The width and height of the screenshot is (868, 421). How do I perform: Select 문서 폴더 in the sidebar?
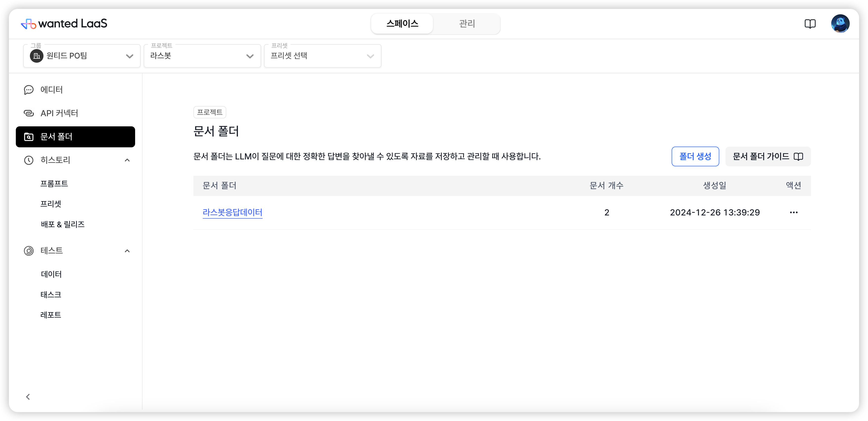coord(76,137)
